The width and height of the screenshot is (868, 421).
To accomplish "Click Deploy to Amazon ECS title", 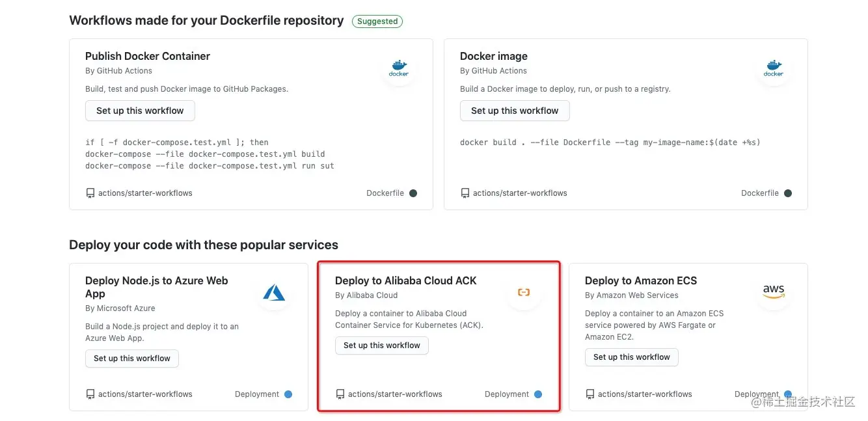I will pos(641,281).
